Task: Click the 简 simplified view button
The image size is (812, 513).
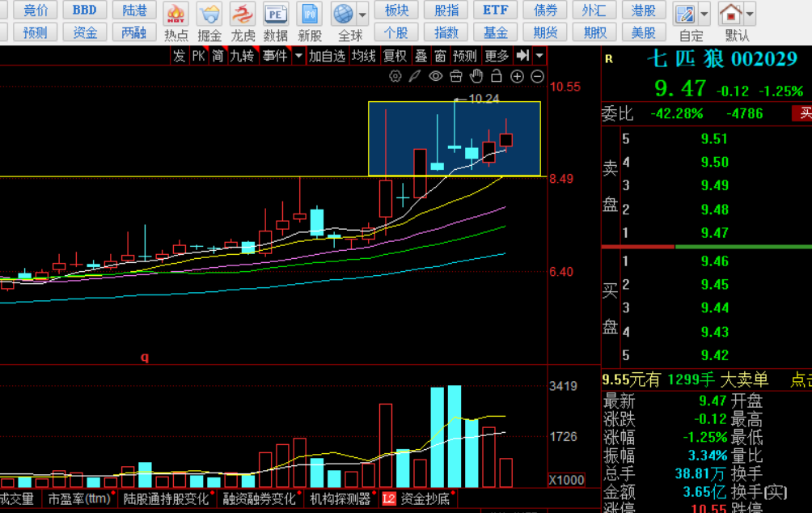Action: [x=218, y=56]
